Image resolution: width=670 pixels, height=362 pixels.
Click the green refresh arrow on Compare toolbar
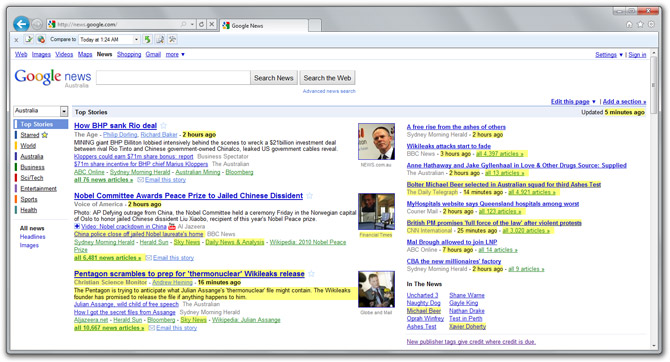[x=147, y=39]
